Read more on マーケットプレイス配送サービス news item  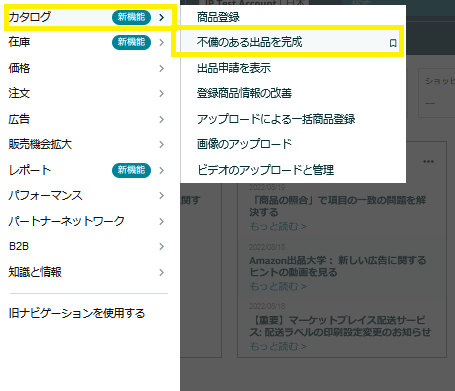pyautogui.click(x=278, y=347)
